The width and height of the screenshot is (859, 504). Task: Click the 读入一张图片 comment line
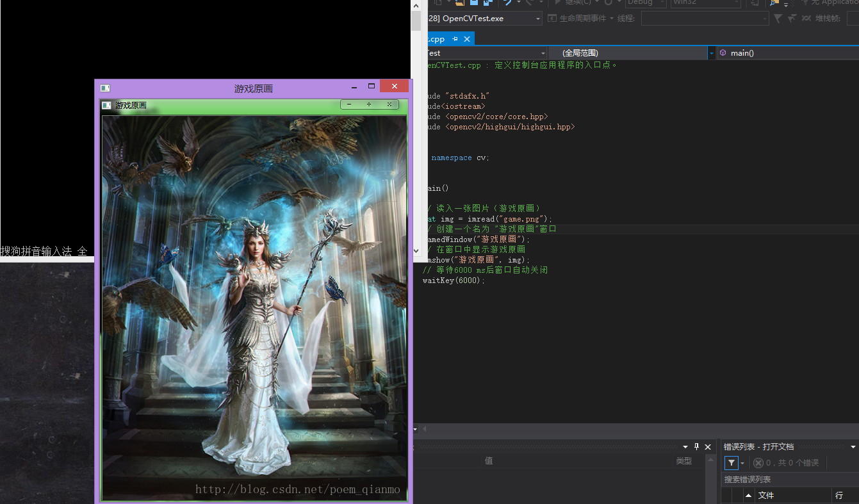point(485,209)
